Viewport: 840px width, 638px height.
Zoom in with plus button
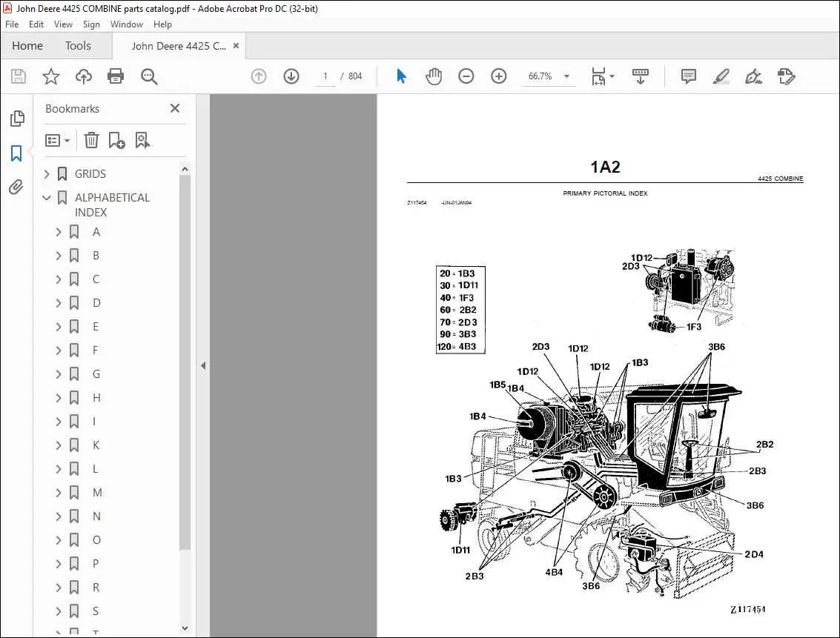499,76
